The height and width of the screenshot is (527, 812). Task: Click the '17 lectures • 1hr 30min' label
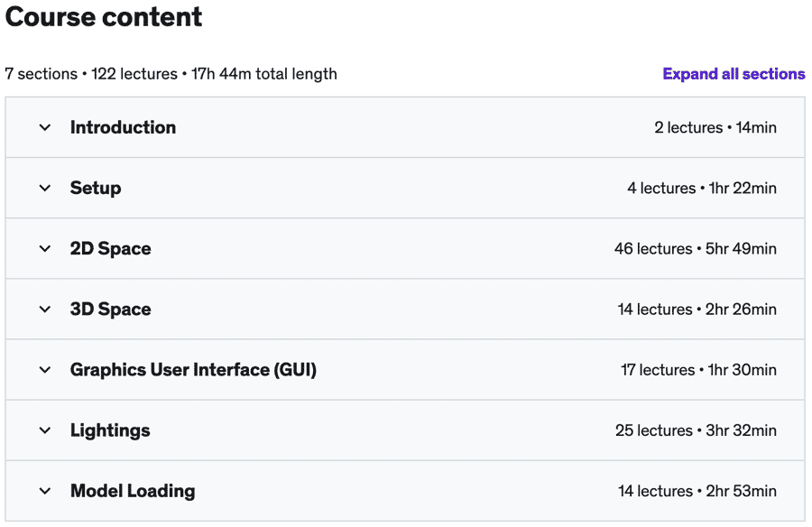click(x=698, y=370)
